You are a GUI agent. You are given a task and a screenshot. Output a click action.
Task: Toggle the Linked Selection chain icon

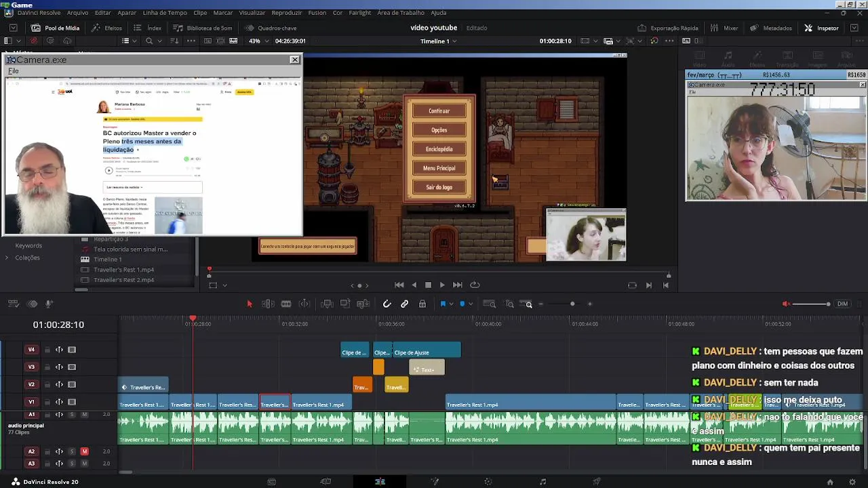tap(405, 304)
